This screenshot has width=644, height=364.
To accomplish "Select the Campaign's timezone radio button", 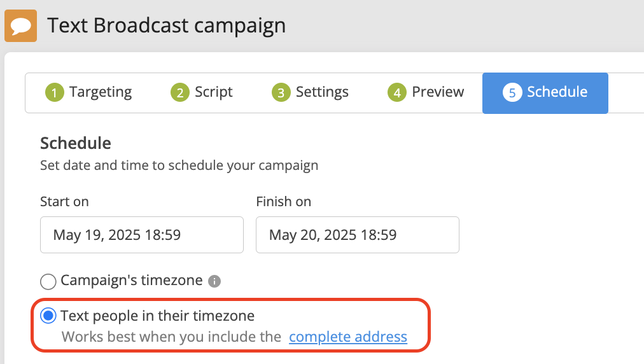I will tap(48, 282).
